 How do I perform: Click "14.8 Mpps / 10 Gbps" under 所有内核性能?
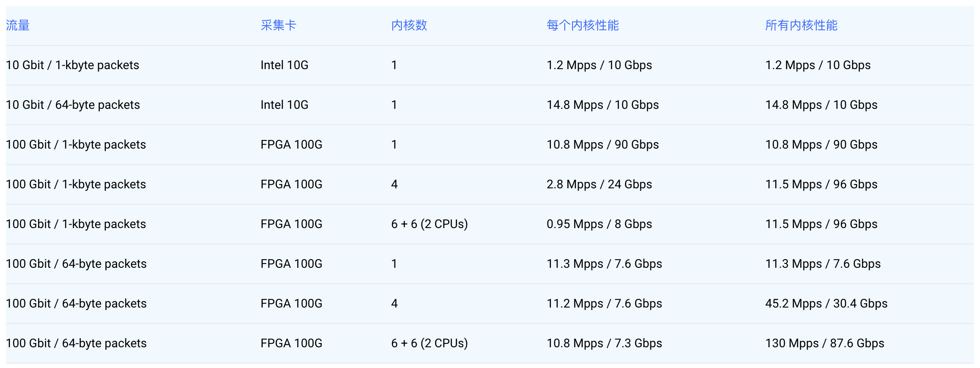click(x=821, y=105)
